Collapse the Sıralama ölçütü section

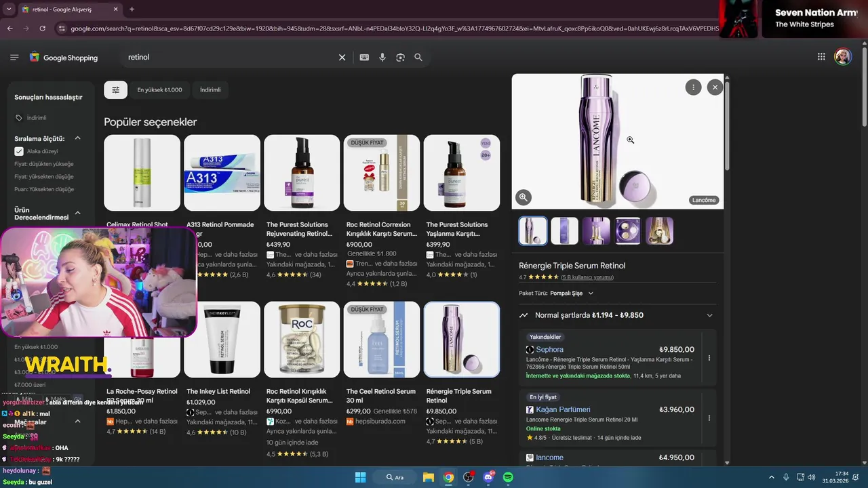[x=77, y=138]
